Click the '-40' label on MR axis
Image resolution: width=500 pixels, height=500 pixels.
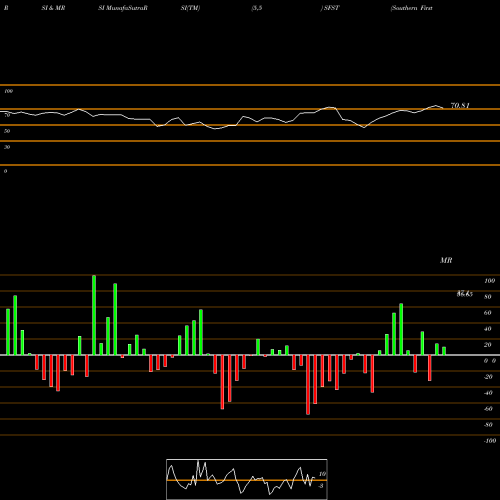[x=488, y=393]
